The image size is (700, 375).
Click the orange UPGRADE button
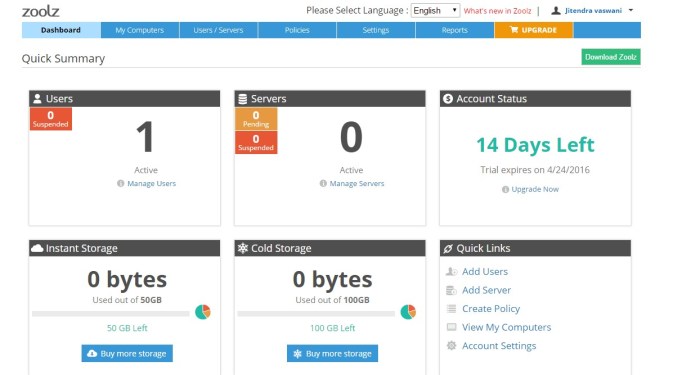click(x=533, y=30)
